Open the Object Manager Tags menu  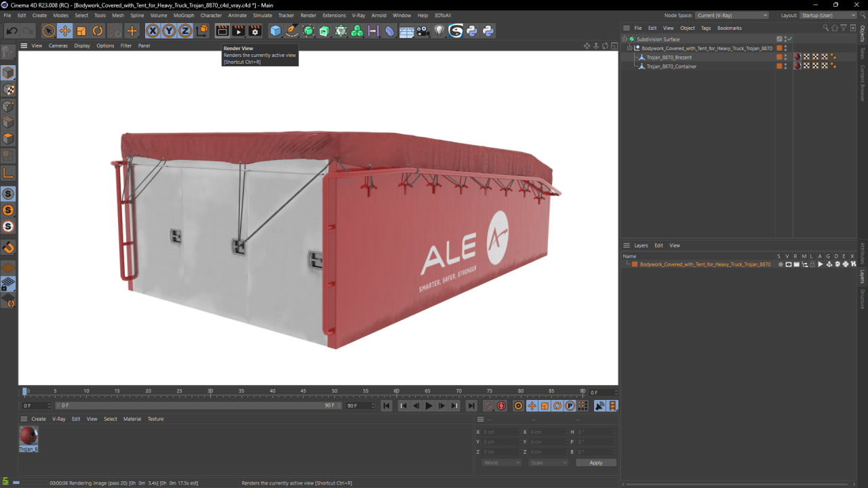[x=706, y=28]
